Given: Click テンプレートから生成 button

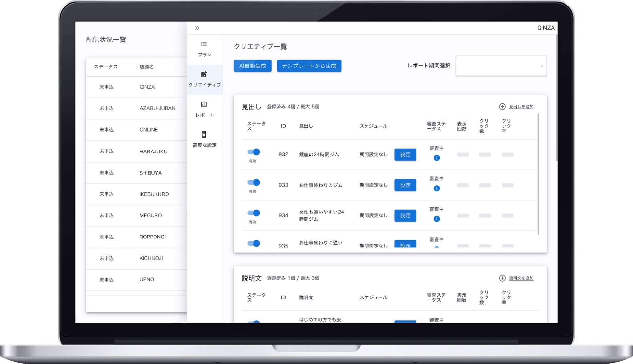Looking at the screenshot, I should [x=309, y=66].
